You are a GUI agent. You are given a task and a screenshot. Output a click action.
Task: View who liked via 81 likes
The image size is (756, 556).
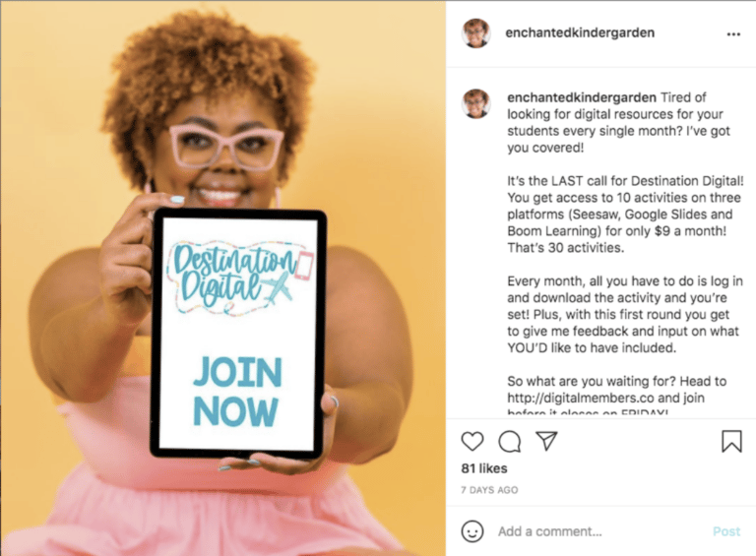click(484, 468)
